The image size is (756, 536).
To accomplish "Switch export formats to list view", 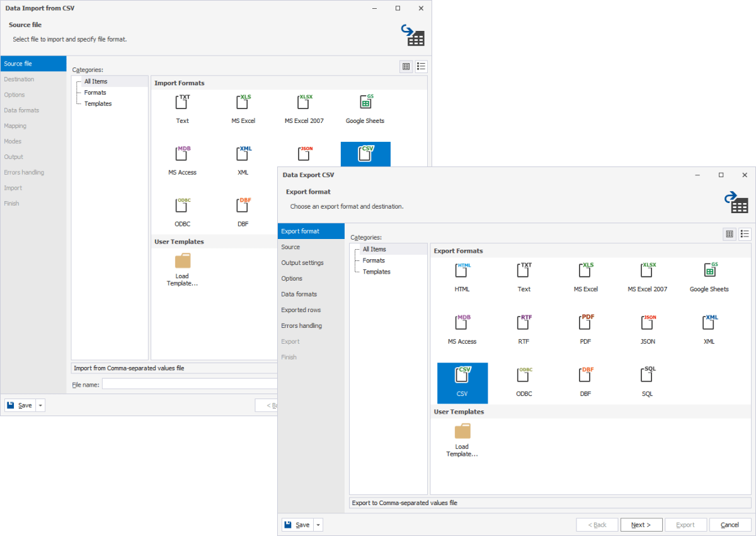I will pos(745,234).
